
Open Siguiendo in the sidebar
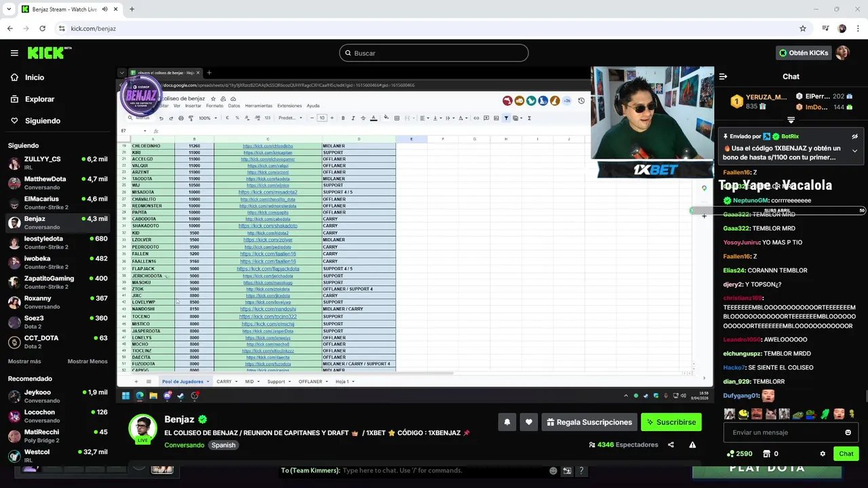tap(43, 121)
